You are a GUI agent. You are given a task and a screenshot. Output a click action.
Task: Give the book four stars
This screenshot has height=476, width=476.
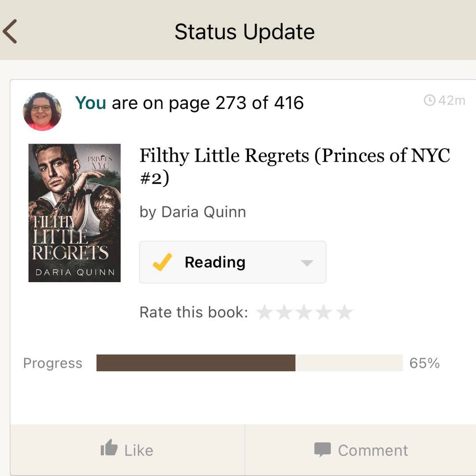pos(324,312)
